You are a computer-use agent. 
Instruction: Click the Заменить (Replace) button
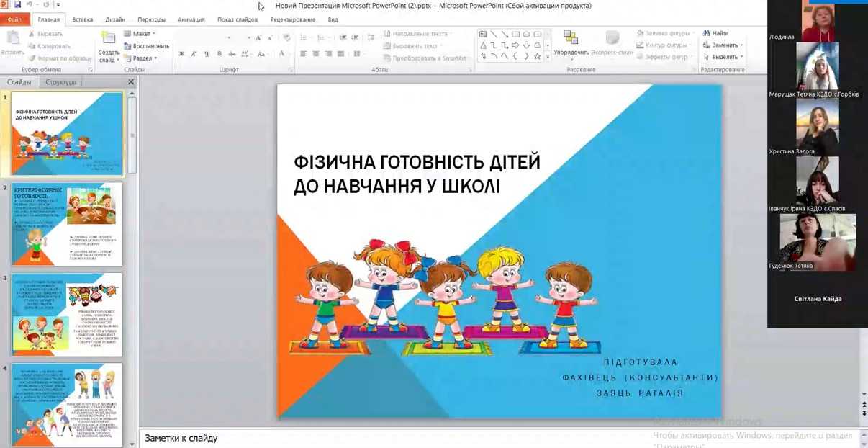(x=724, y=45)
